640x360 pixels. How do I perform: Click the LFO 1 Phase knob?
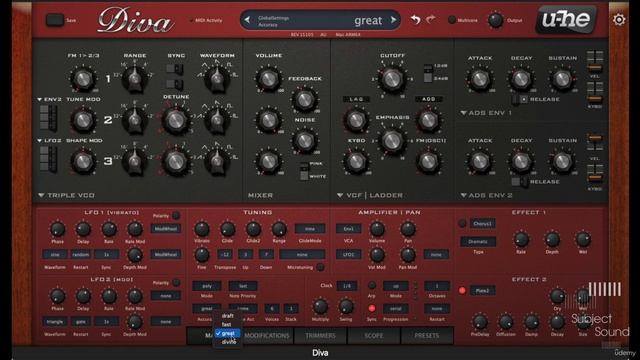[x=57, y=229]
